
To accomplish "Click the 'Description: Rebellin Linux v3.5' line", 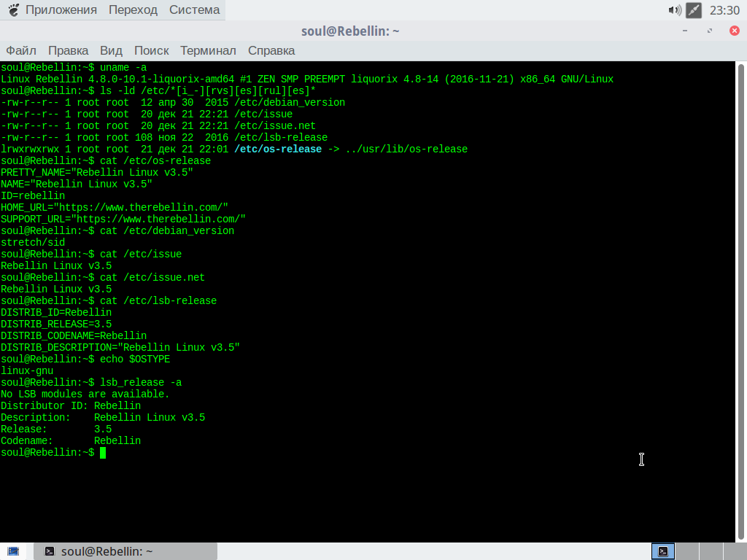I will (x=103, y=418).
